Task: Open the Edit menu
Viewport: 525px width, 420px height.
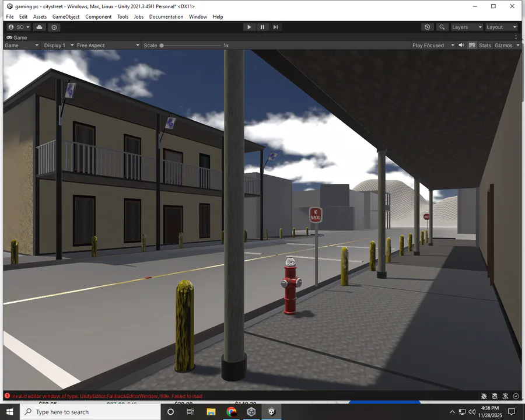Action: pyautogui.click(x=23, y=17)
